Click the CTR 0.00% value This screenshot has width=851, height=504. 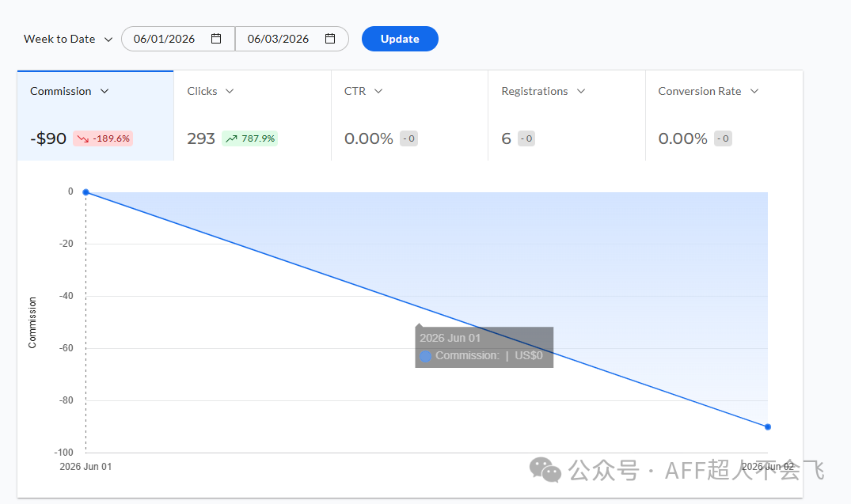tap(369, 138)
